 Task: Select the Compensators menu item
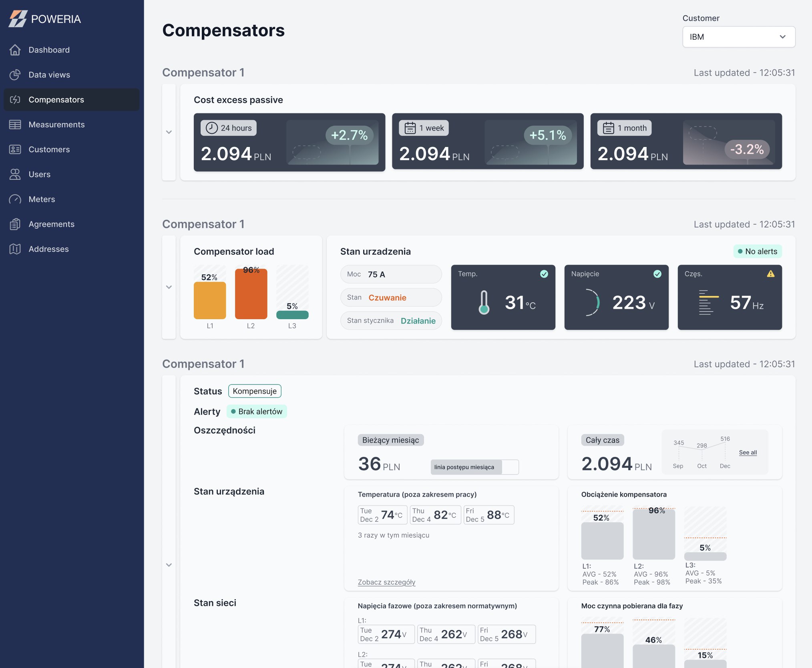point(72,100)
